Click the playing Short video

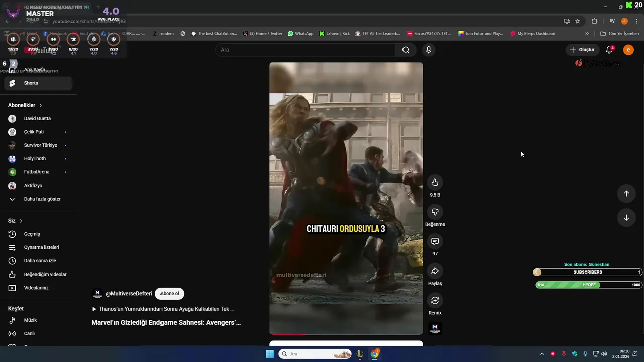point(346,199)
